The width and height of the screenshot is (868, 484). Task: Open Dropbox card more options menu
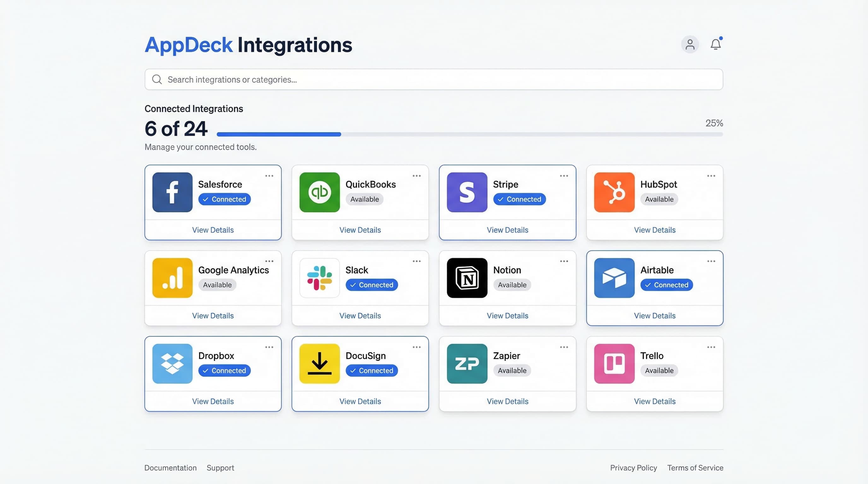click(269, 347)
